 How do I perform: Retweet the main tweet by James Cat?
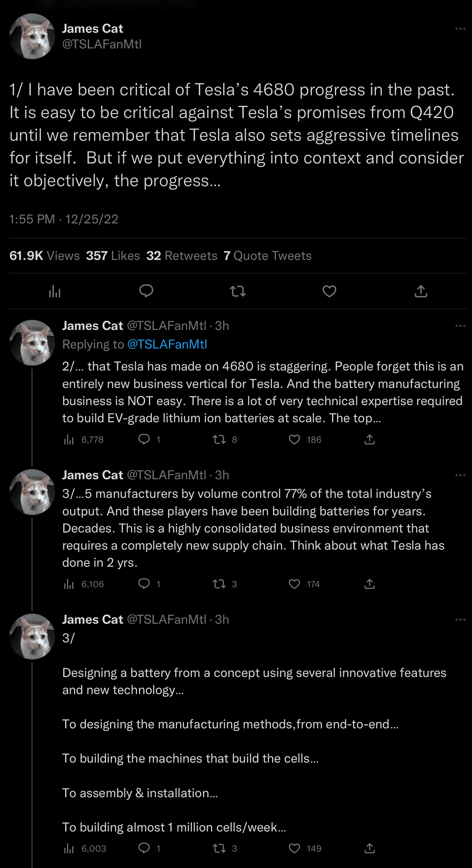tap(238, 291)
